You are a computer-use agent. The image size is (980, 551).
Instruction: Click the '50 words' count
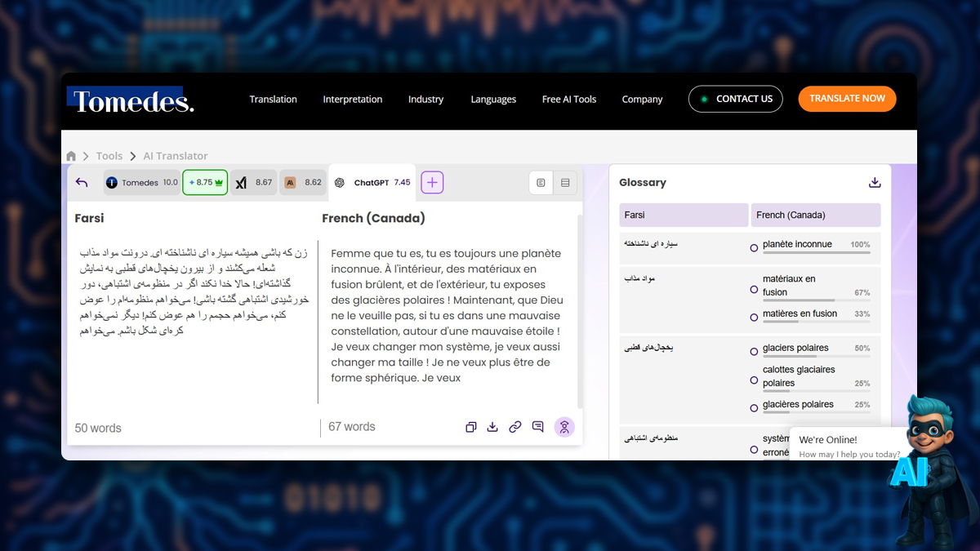tap(98, 428)
